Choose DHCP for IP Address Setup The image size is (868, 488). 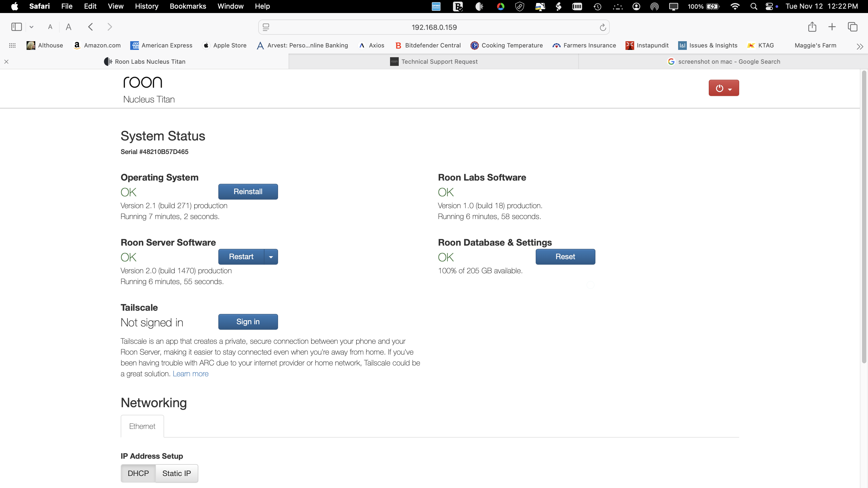[x=138, y=473]
